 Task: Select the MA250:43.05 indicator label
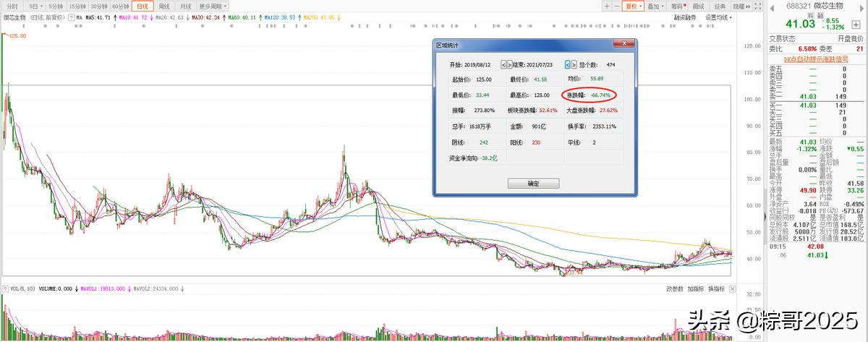point(318,16)
